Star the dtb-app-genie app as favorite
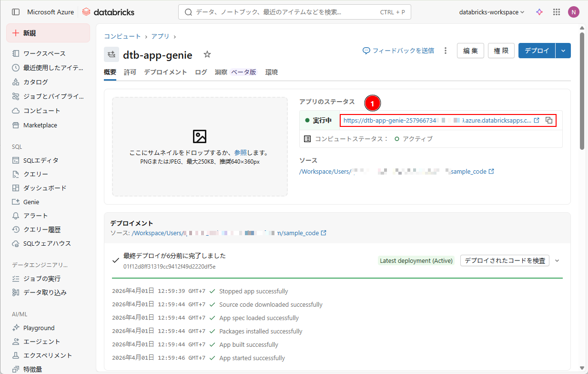 click(207, 54)
